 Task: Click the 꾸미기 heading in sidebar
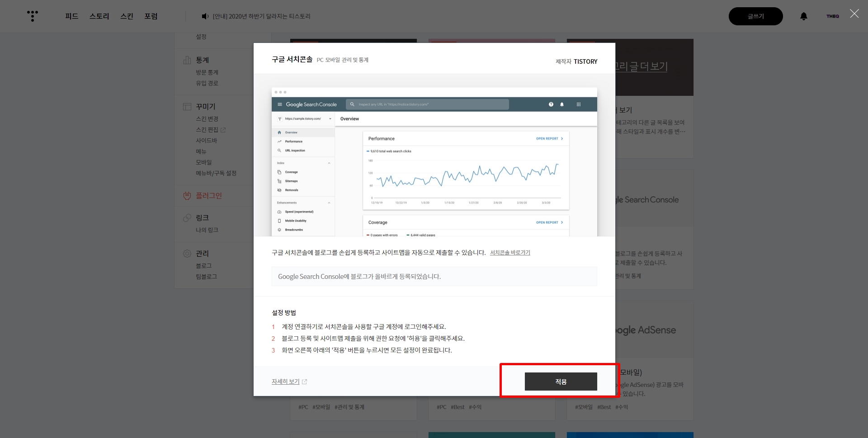point(206,107)
